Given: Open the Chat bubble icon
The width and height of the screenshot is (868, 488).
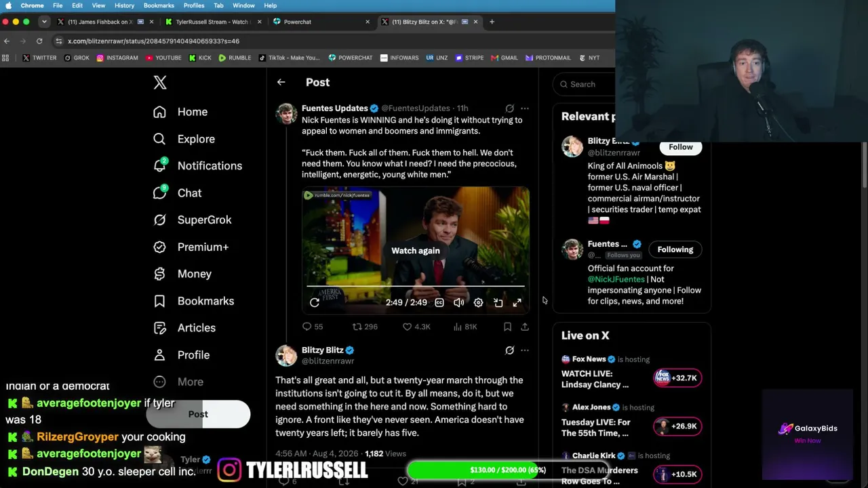Looking at the screenshot, I should coord(159,192).
